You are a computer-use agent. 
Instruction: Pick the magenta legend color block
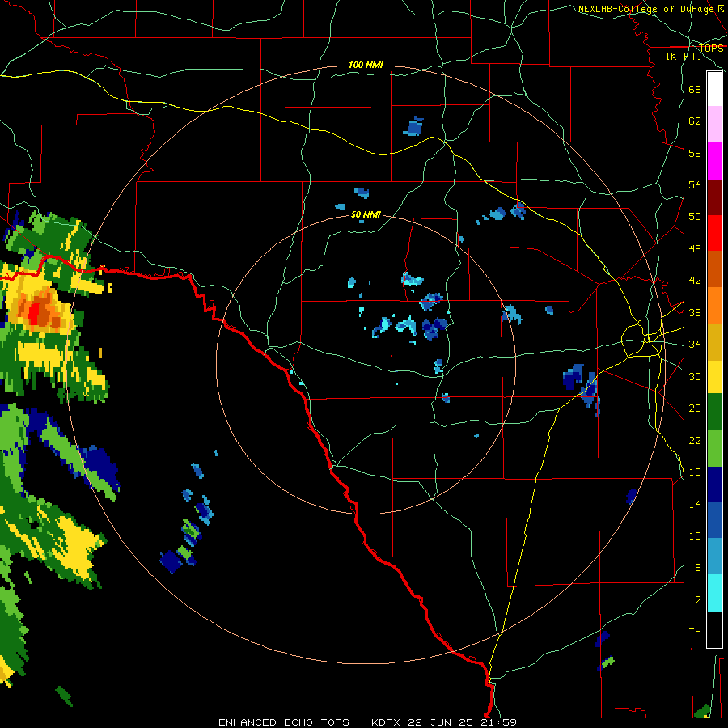point(714,161)
